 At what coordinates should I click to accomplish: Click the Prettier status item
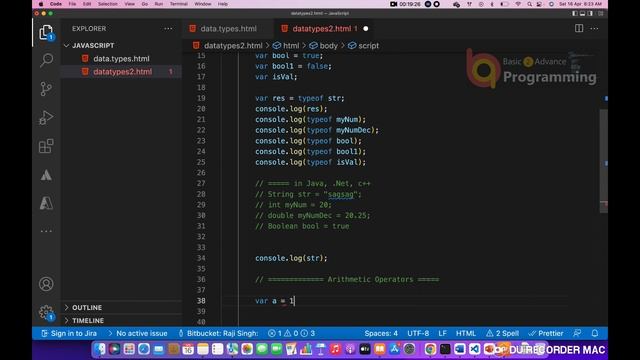click(546, 333)
